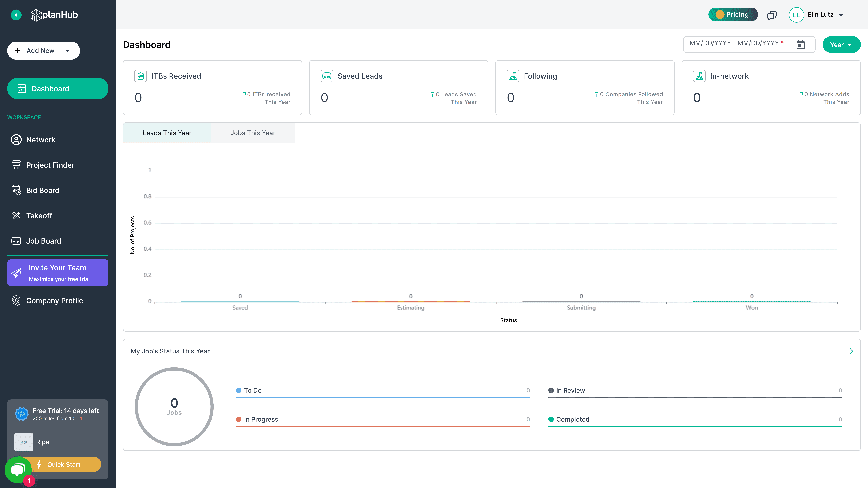
Task: Click the Project Finder filter icon
Action: click(x=16, y=165)
